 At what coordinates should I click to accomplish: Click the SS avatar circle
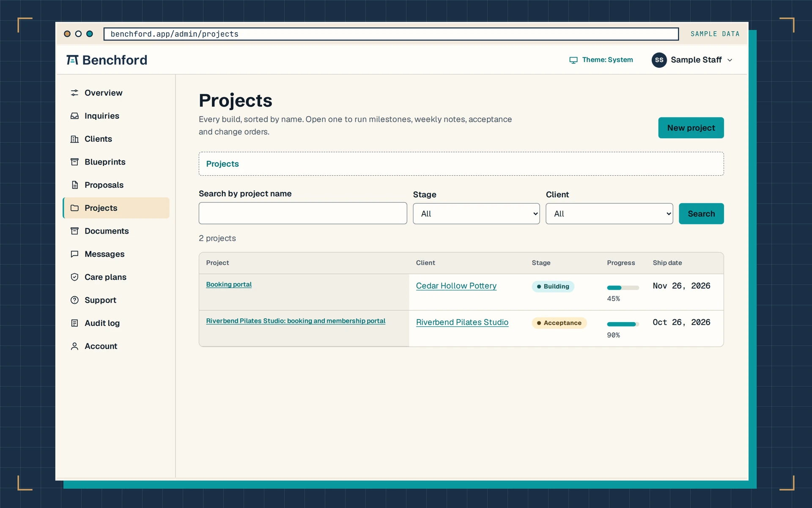click(x=659, y=60)
